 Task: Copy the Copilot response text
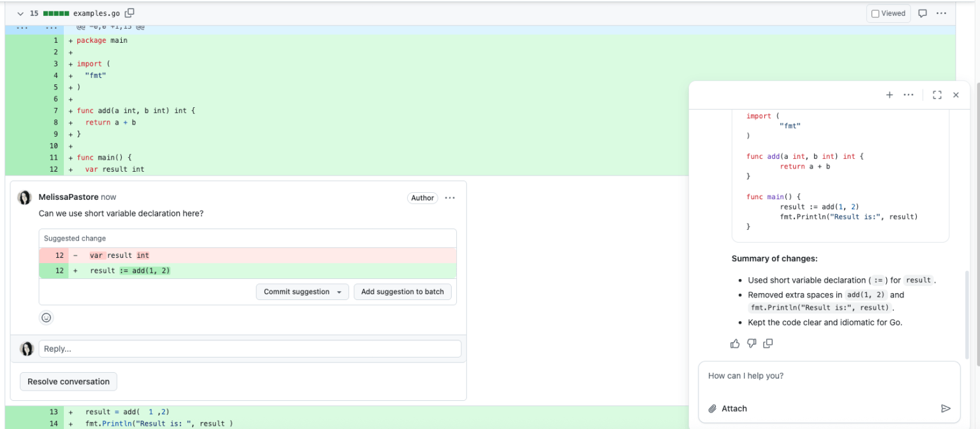(768, 343)
